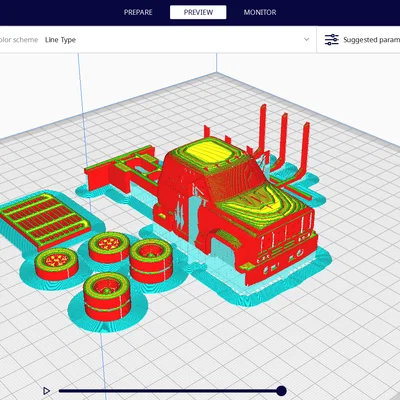This screenshot has width=400, height=400.
Task: Select the wheel closest to the truck cab
Action: pos(151,260)
